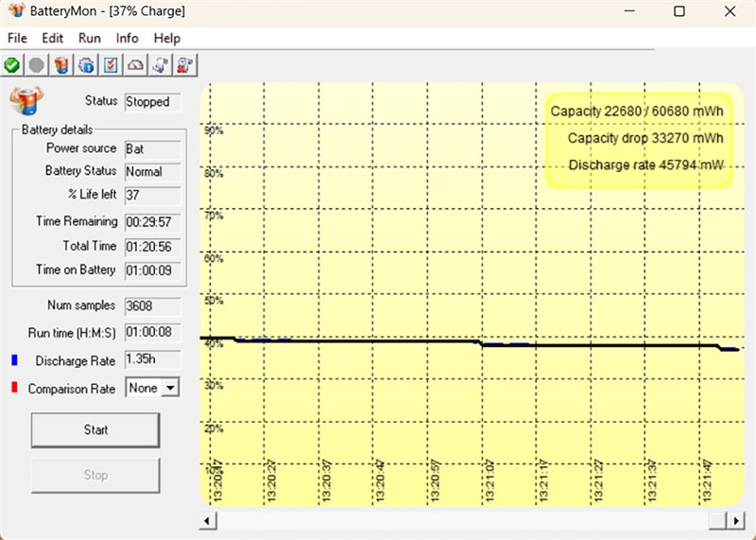The width and height of the screenshot is (756, 540).
Task: Click the red Comparison Rate color swatch
Action: [x=14, y=387]
